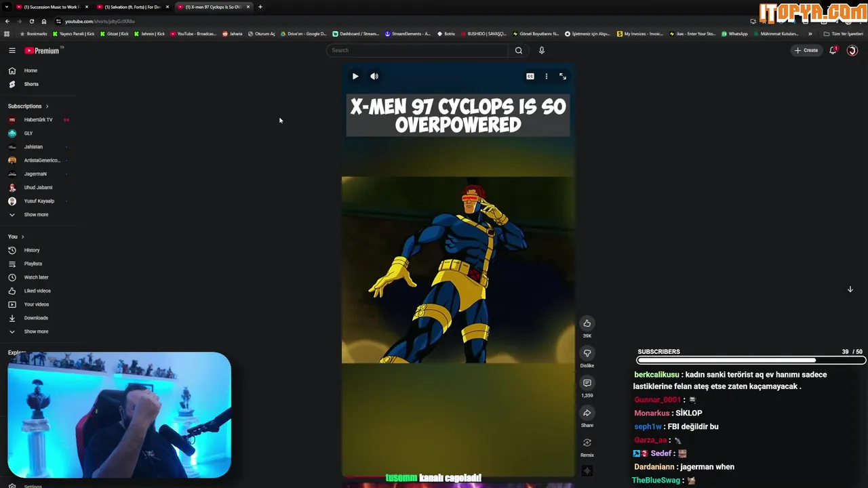Click the YouTube Premium logo

(x=42, y=50)
